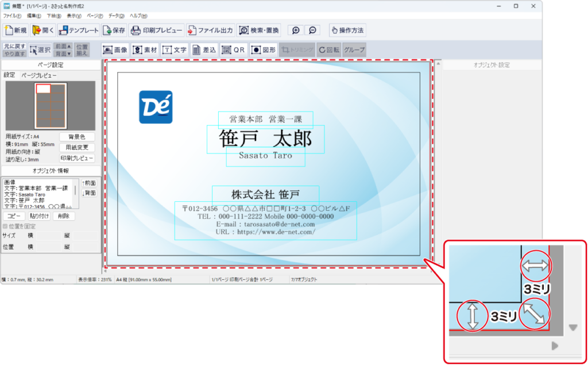Open the 編集 menu
588x365 pixels.
click(x=34, y=16)
